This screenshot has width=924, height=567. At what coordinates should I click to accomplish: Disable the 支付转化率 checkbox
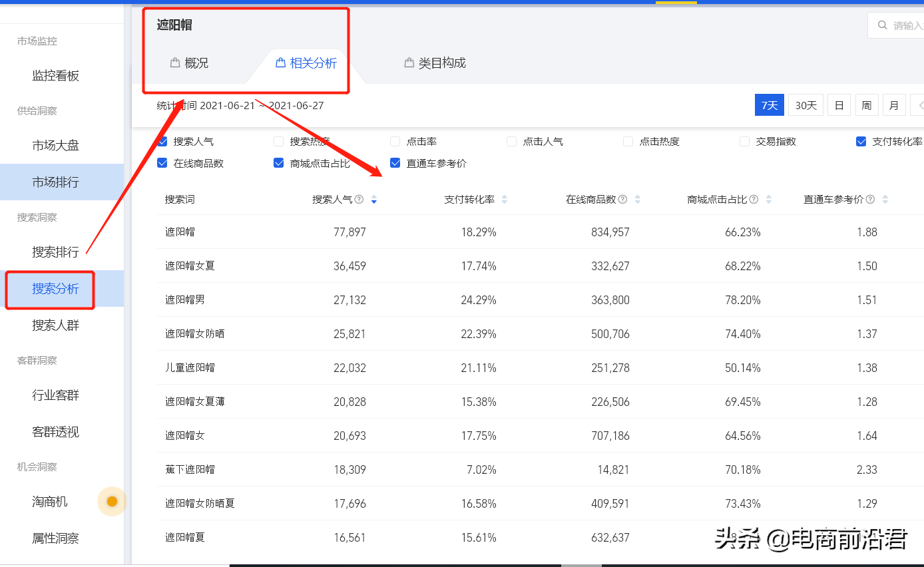tap(861, 141)
